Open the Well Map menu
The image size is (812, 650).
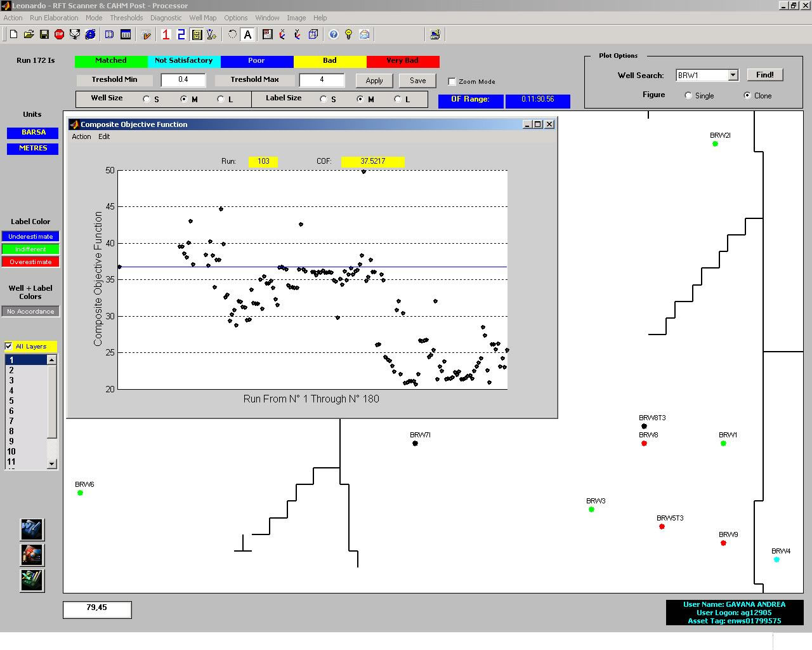202,18
